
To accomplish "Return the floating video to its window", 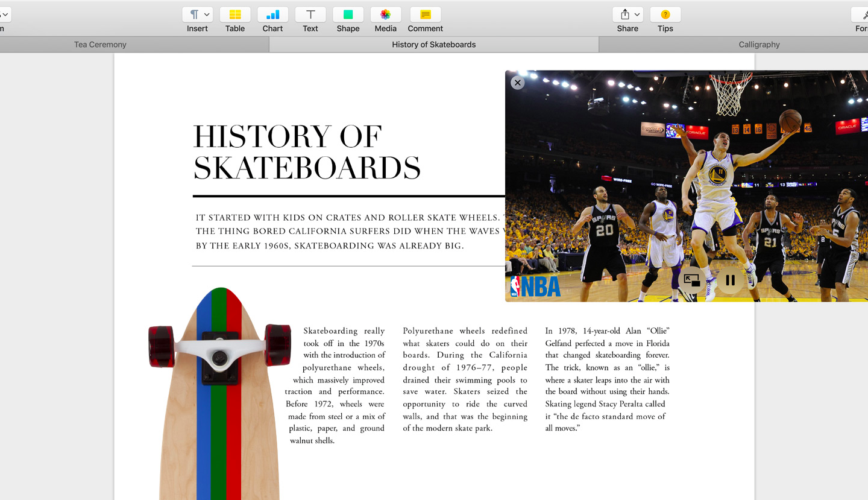I will 692,280.
